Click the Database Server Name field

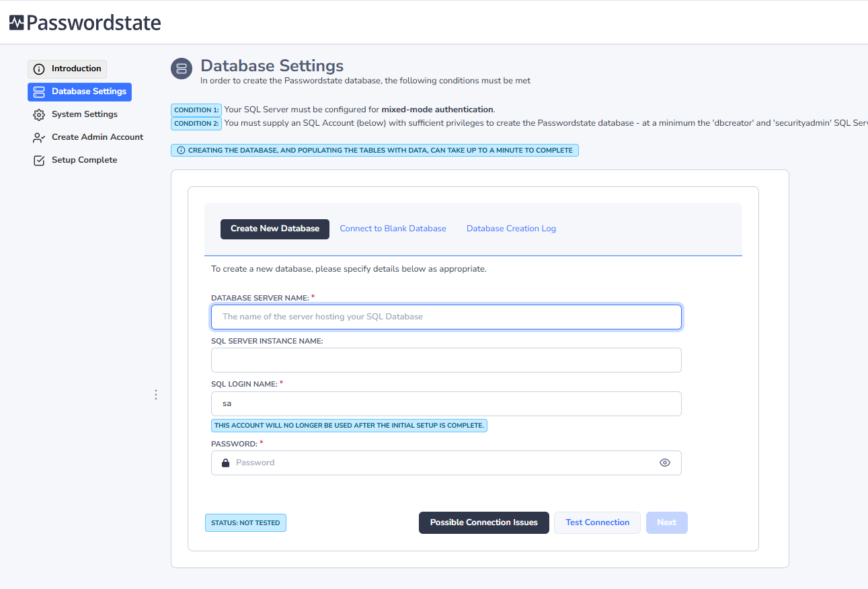point(446,317)
